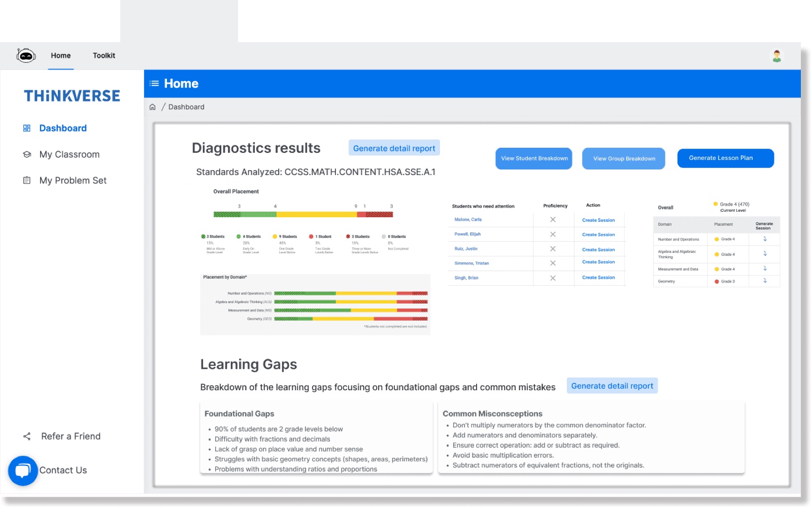The image size is (812, 508).
Task: Click View Group Breakdown button
Action: tap(624, 158)
